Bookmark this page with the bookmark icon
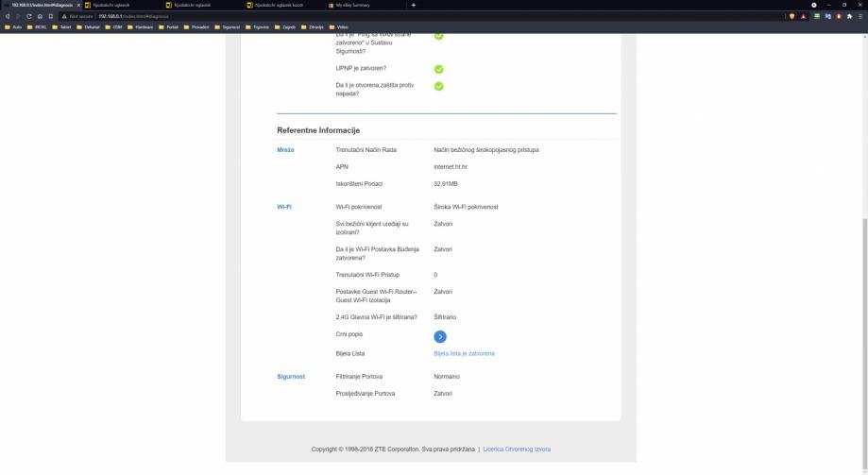868x475 pixels. [51, 16]
